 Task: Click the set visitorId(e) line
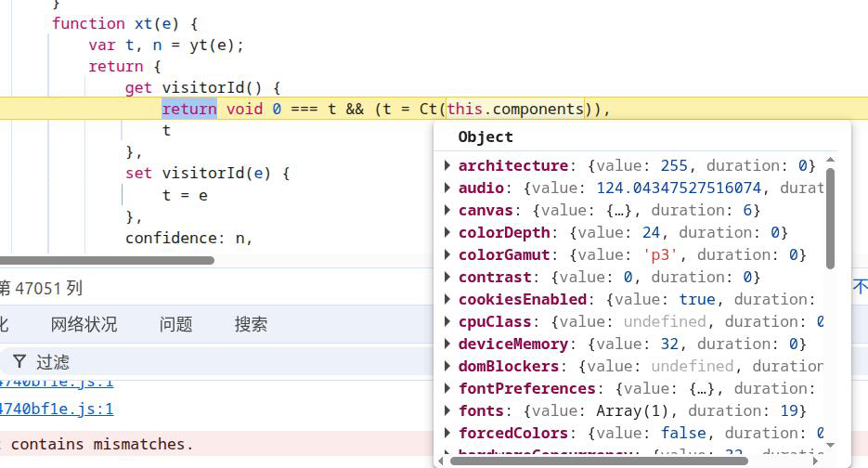click(208, 173)
